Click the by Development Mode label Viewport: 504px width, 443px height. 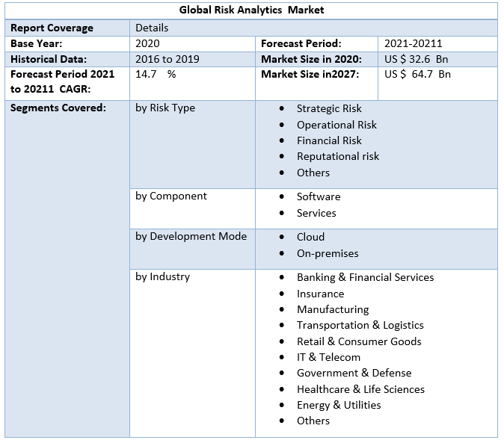(x=191, y=237)
